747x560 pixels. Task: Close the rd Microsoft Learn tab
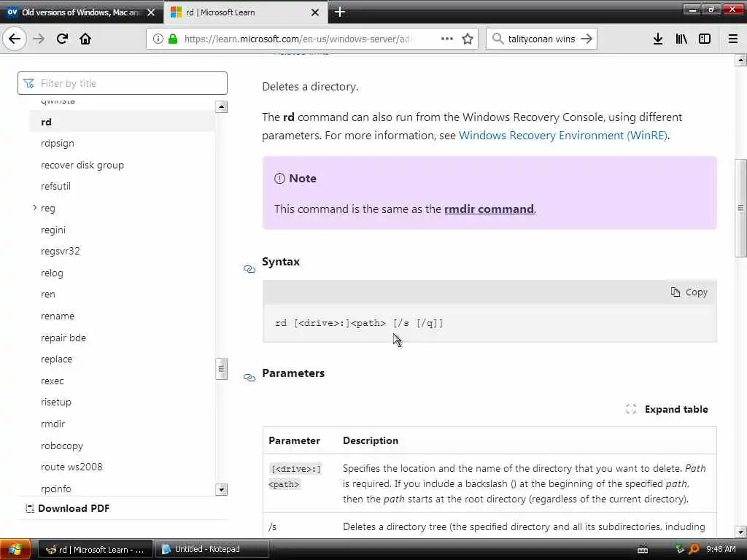pos(315,12)
